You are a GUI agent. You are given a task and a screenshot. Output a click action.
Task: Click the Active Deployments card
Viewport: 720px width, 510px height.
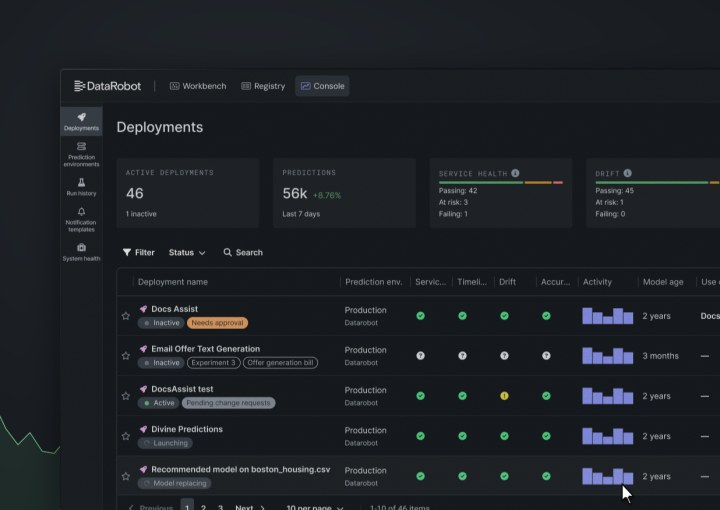point(188,193)
